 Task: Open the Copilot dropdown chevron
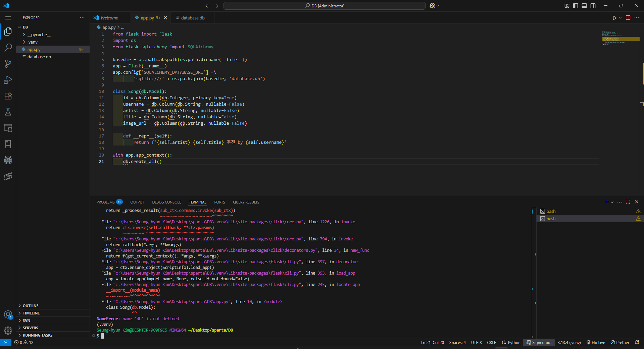[438, 6]
